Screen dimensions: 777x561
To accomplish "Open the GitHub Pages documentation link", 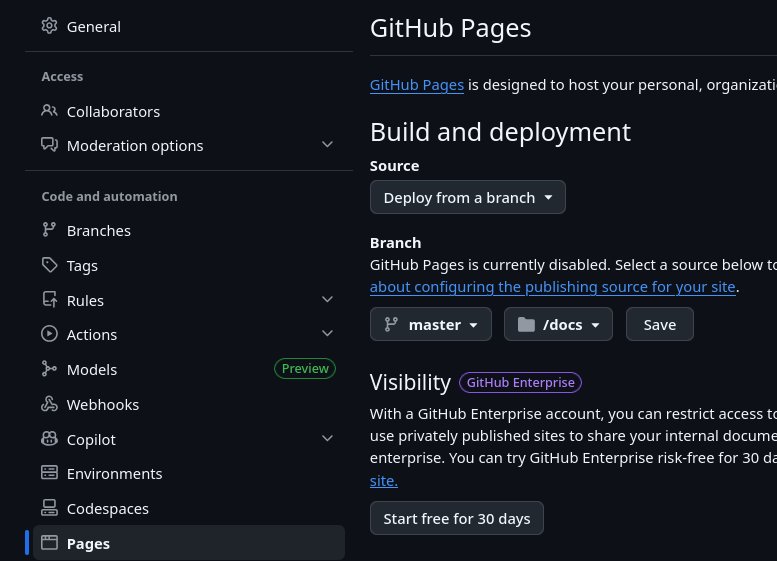I will pos(416,85).
